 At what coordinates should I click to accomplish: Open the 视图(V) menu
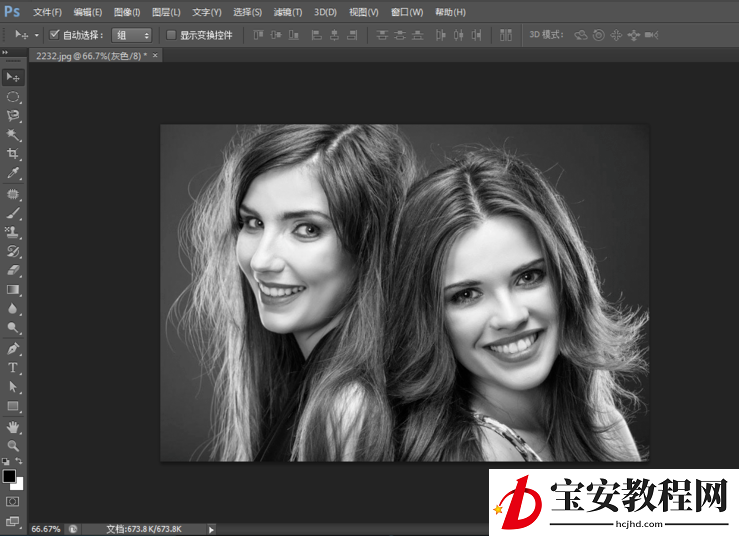click(x=363, y=12)
